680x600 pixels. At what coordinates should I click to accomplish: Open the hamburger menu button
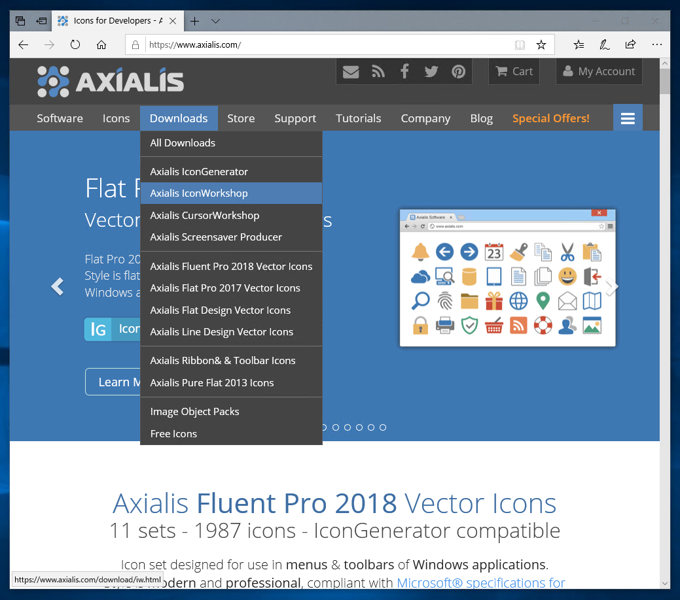pyautogui.click(x=628, y=118)
